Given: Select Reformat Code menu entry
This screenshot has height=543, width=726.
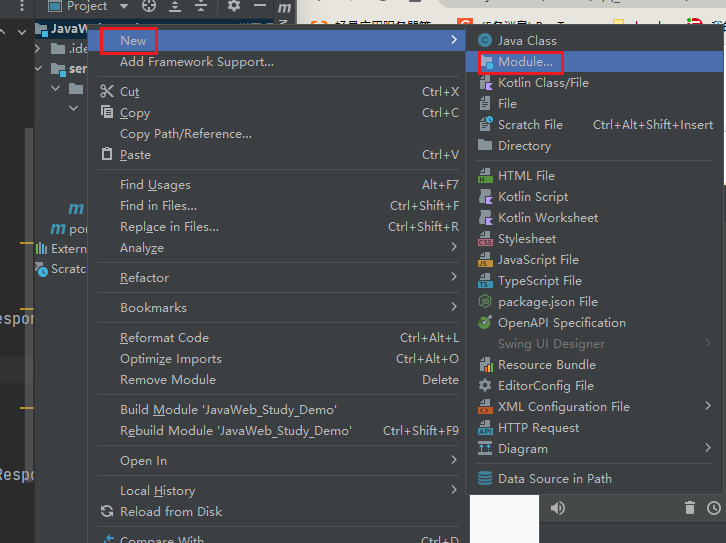Looking at the screenshot, I should (164, 338).
